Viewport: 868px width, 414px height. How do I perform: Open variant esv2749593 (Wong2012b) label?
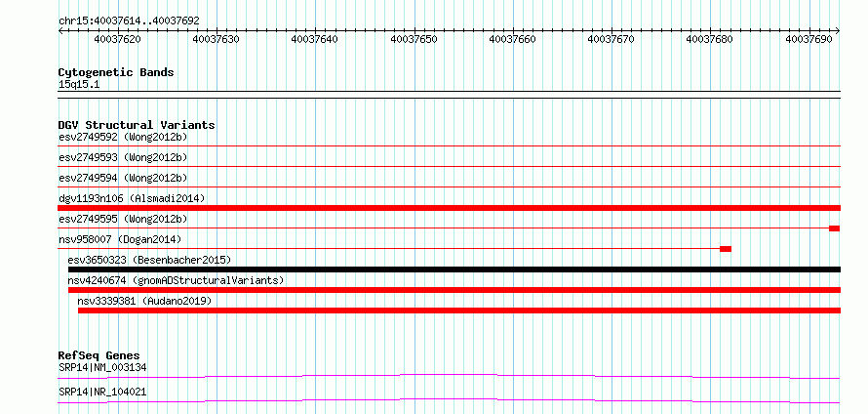[123, 157]
